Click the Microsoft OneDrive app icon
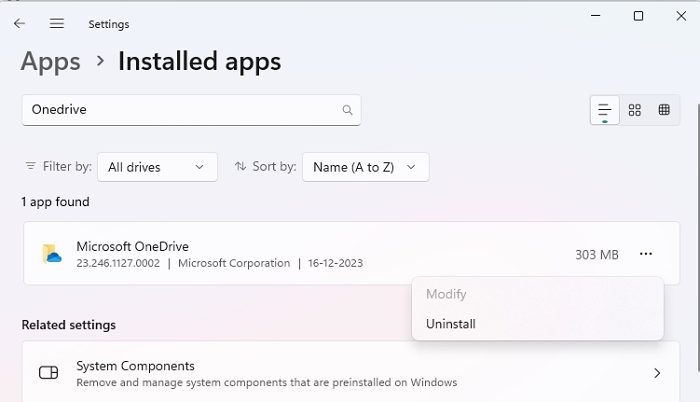The width and height of the screenshot is (700, 402). coord(52,254)
